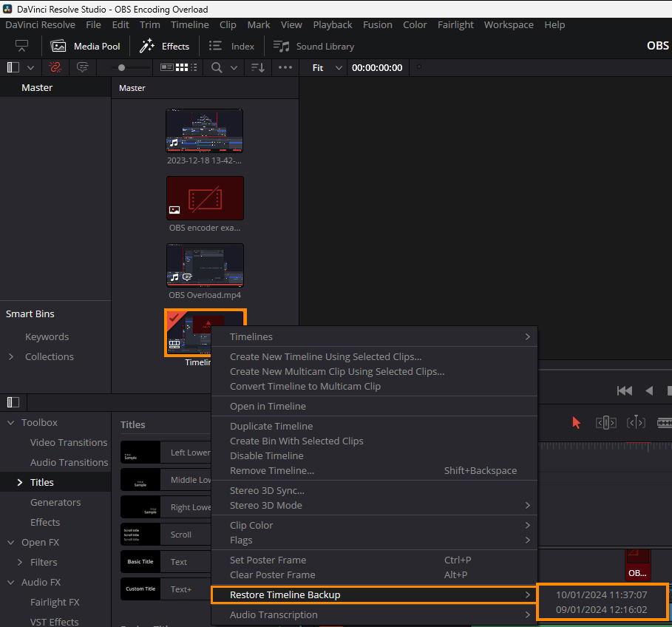The height and width of the screenshot is (627, 672).
Task: Select the Basic Title Text preset
Action: pyautogui.click(x=166, y=562)
